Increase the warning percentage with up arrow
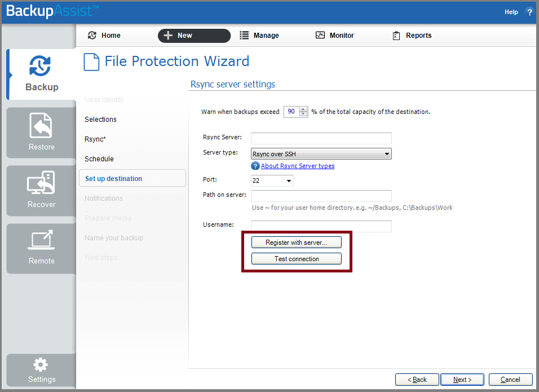 (x=303, y=109)
